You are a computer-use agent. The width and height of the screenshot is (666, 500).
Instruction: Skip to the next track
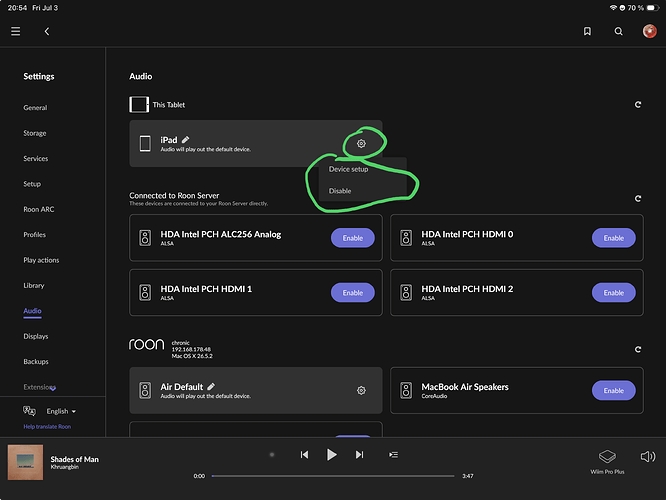click(x=359, y=455)
